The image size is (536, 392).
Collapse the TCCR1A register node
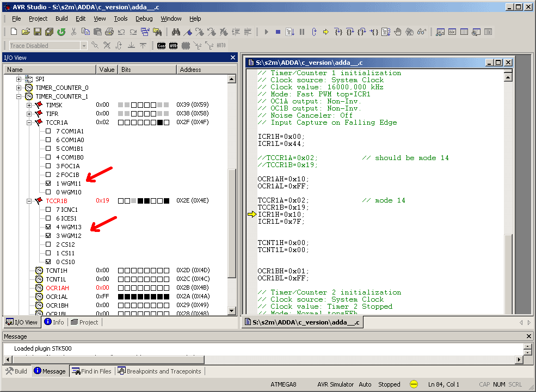point(29,122)
